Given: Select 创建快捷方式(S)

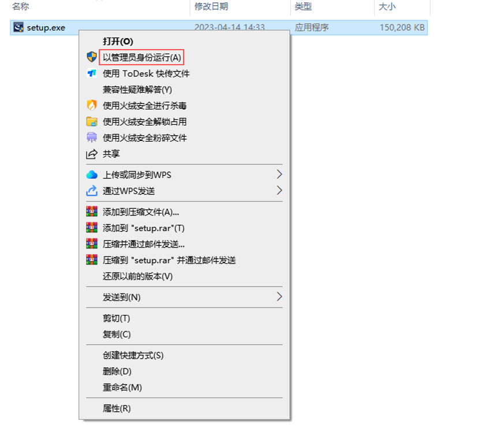Looking at the screenshot, I should (x=133, y=355).
